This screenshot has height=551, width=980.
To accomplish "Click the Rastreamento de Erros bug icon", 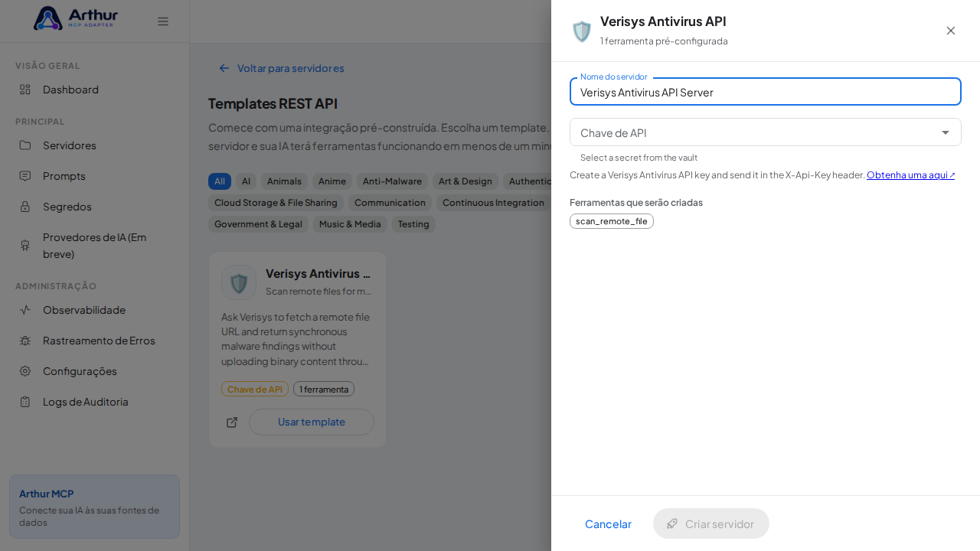I will [25, 341].
